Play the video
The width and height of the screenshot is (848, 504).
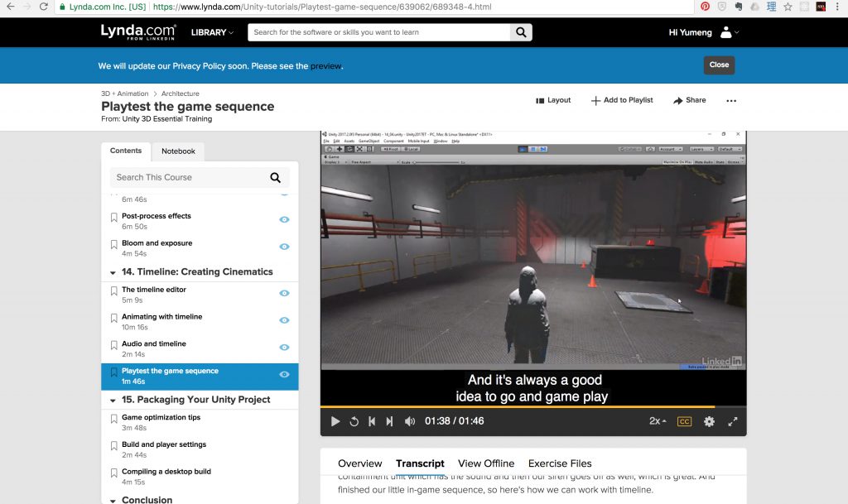click(x=335, y=421)
